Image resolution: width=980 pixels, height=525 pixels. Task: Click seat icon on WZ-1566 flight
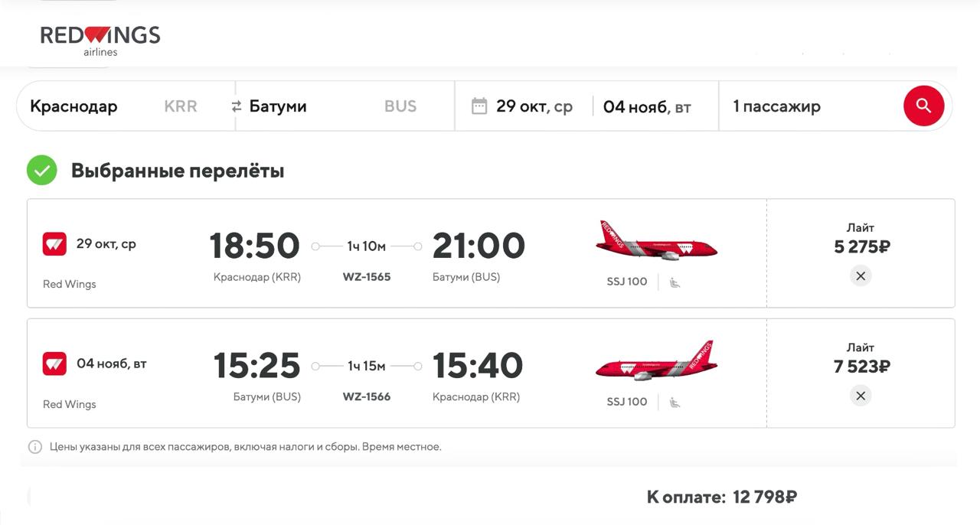[675, 403]
